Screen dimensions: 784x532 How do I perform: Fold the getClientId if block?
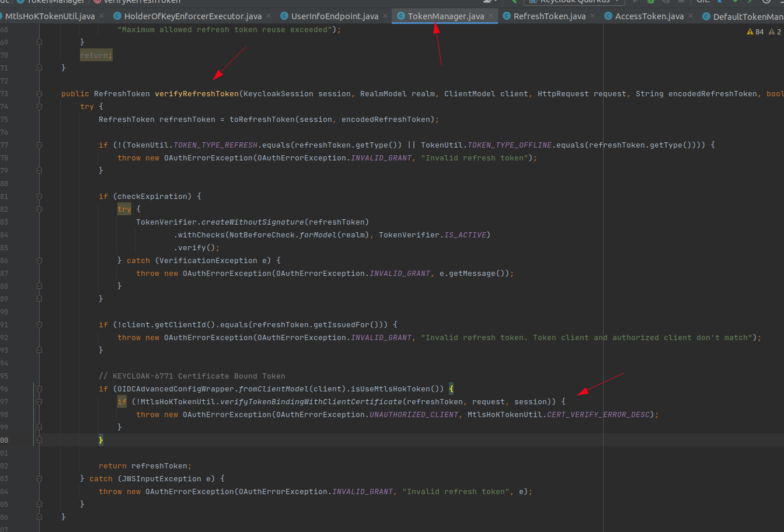pos(39,324)
